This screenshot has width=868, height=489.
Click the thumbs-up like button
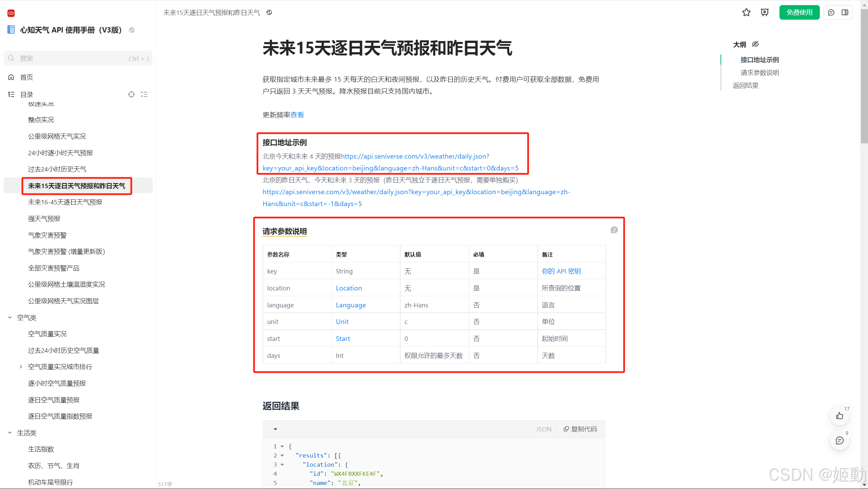click(x=840, y=416)
